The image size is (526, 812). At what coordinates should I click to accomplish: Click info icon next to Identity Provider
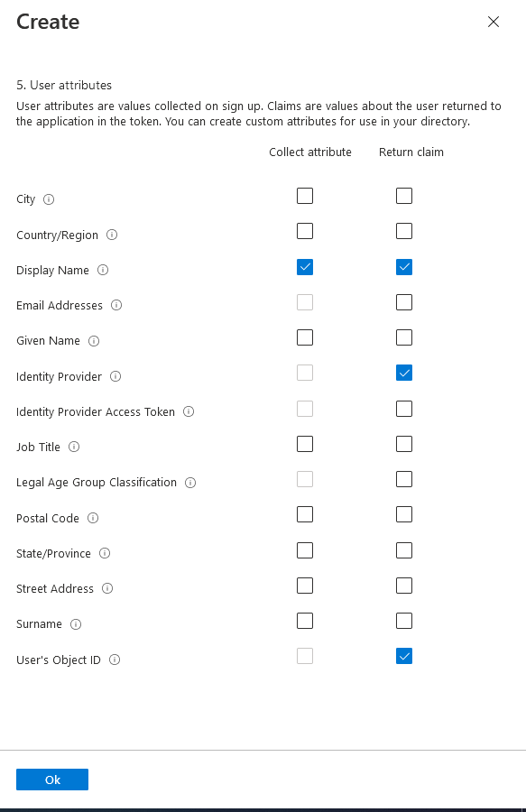(x=115, y=376)
